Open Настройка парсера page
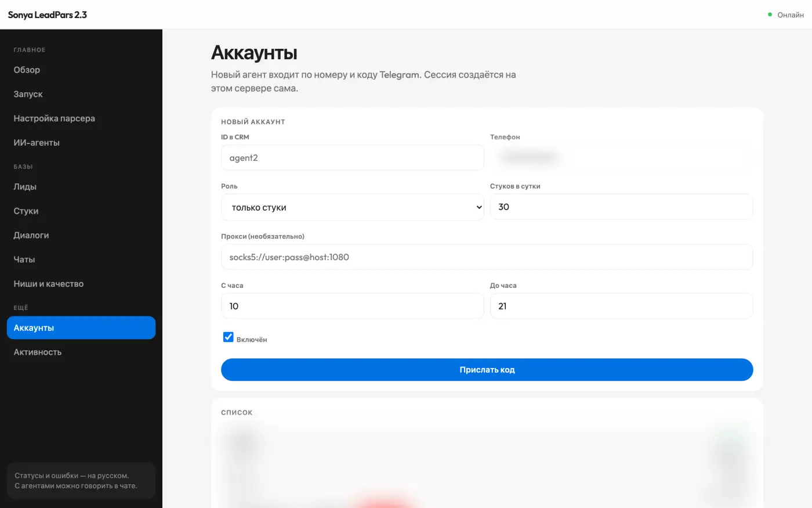The height and width of the screenshot is (508, 812). point(81,118)
